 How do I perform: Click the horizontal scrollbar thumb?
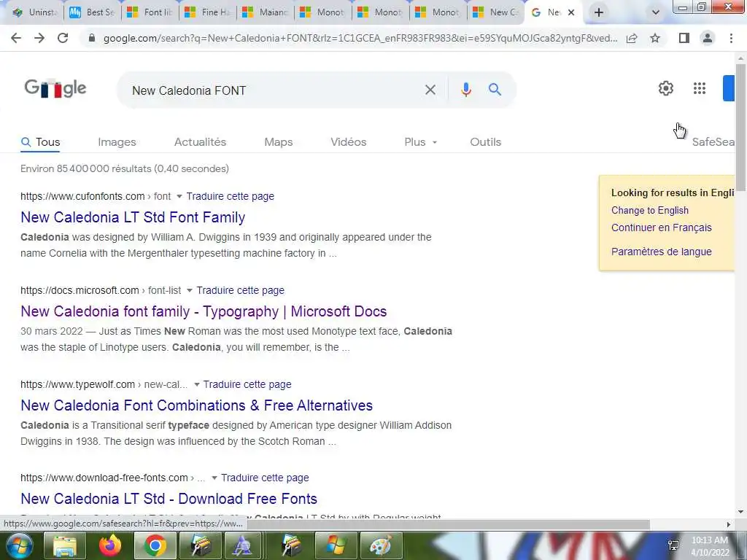(x=448, y=524)
